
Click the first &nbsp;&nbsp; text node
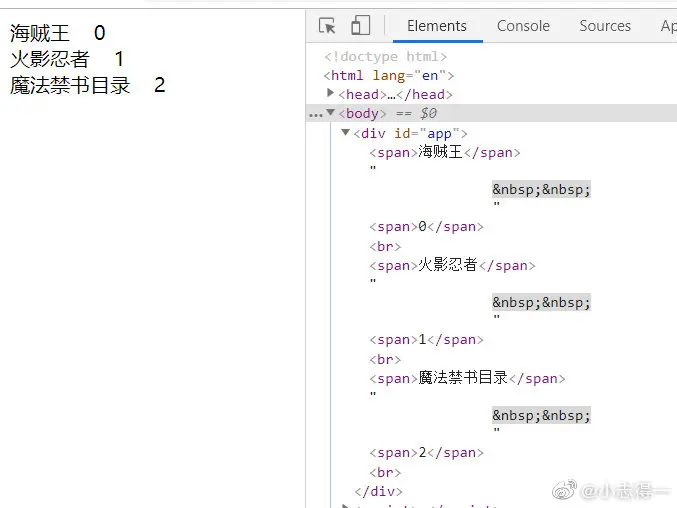tap(541, 189)
